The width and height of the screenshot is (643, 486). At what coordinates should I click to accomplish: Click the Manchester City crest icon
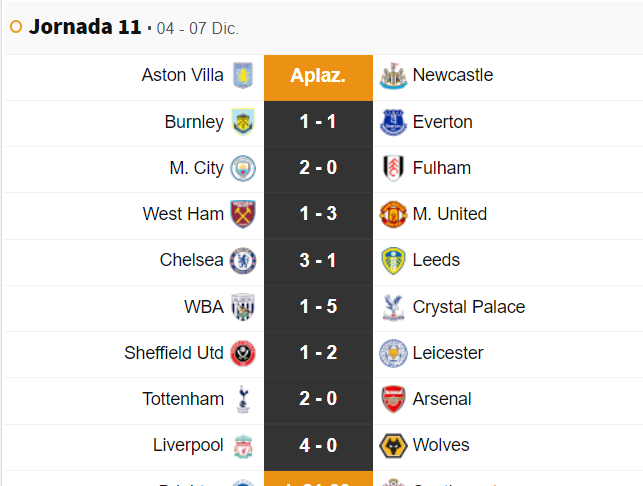243,168
